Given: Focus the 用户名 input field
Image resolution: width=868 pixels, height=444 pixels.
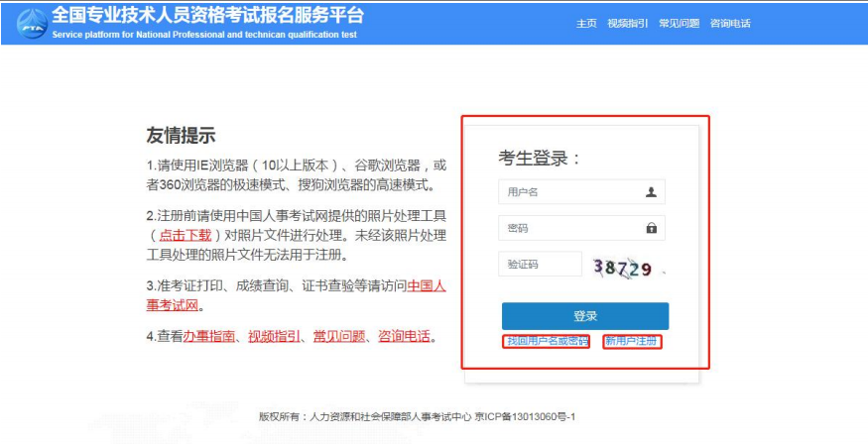Looking at the screenshot, I should pyautogui.click(x=581, y=192).
